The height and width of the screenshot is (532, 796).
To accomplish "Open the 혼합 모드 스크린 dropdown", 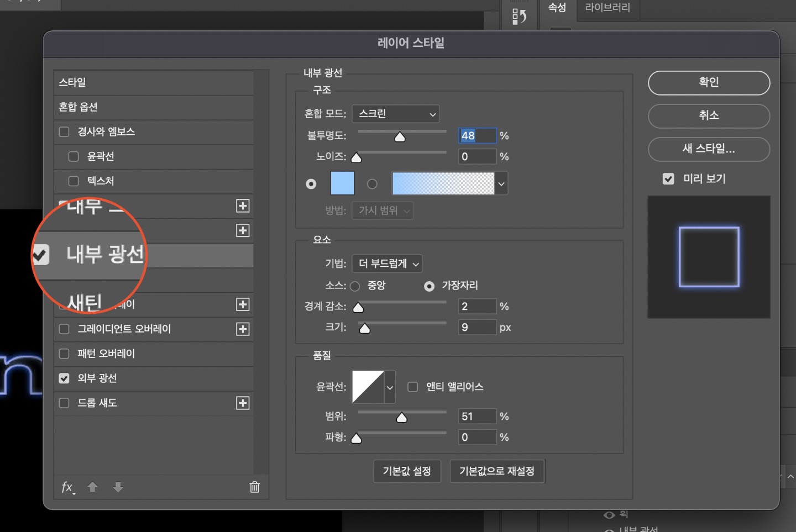I will [x=396, y=114].
